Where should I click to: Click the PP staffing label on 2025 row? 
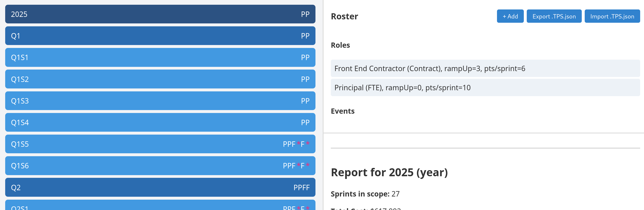(x=305, y=14)
